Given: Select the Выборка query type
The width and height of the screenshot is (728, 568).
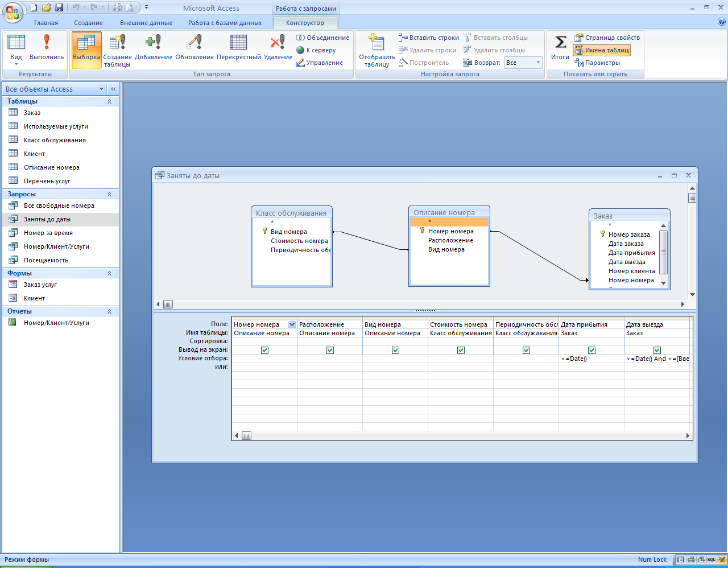Looking at the screenshot, I should point(86,49).
